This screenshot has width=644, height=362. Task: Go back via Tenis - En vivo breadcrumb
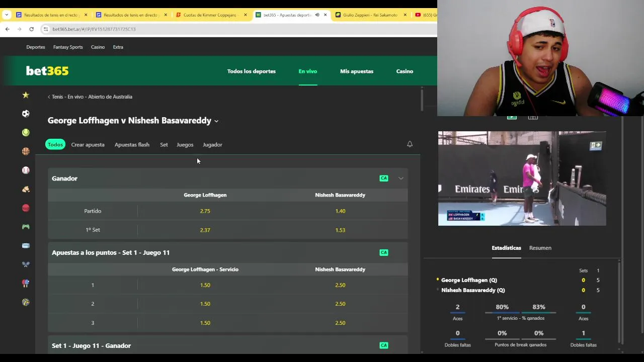tap(90, 97)
